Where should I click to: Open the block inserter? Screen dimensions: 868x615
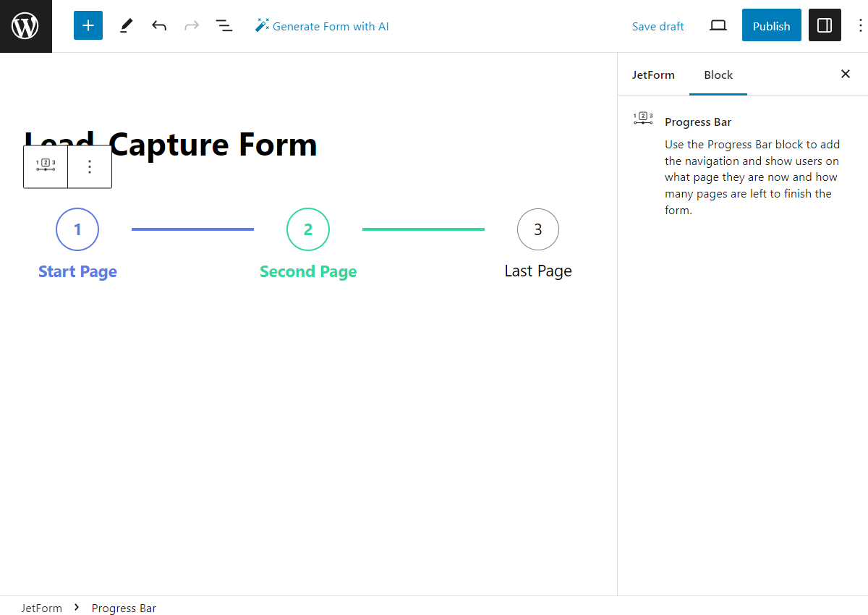pyautogui.click(x=88, y=25)
